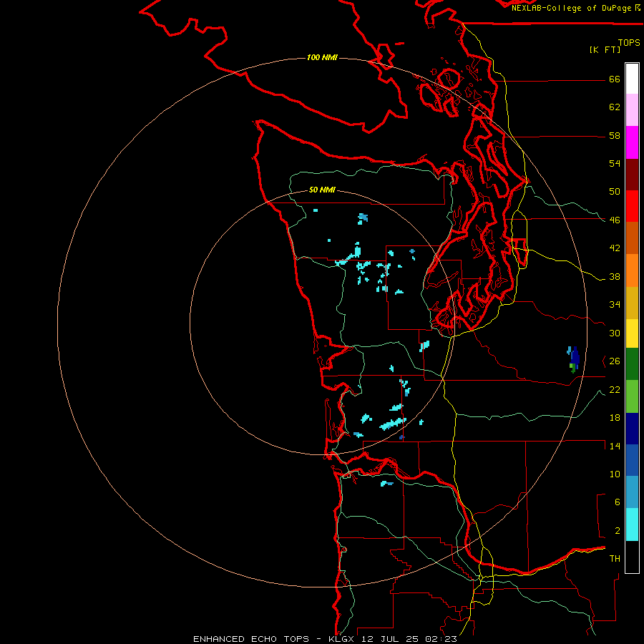Click the 'NEXLAB-College of DuPage' credit text
This screenshot has height=644, width=644.
point(572,8)
